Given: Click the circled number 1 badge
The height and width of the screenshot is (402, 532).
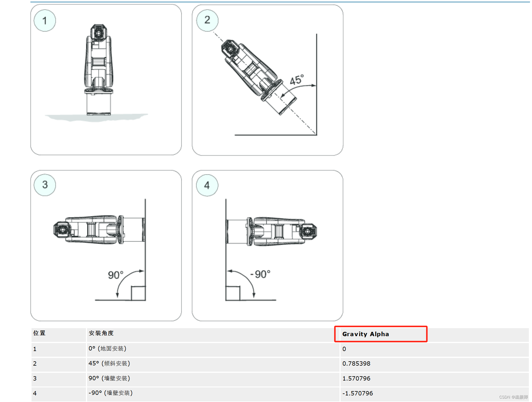Looking at the screenshot, I should (45, 21).
